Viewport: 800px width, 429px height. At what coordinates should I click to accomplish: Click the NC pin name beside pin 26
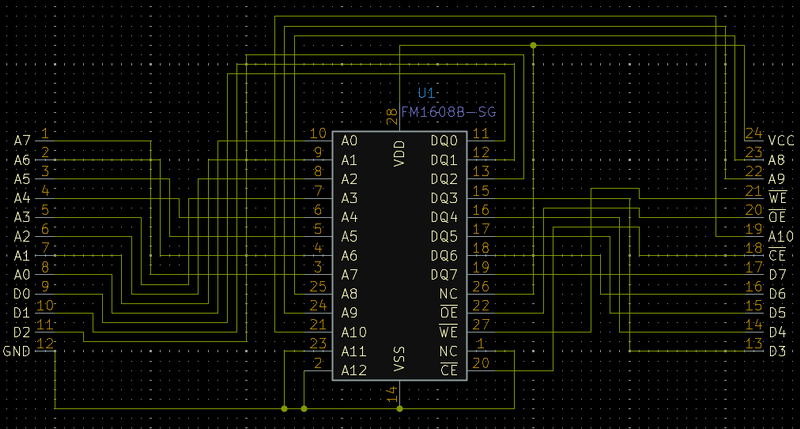(448, 294)
